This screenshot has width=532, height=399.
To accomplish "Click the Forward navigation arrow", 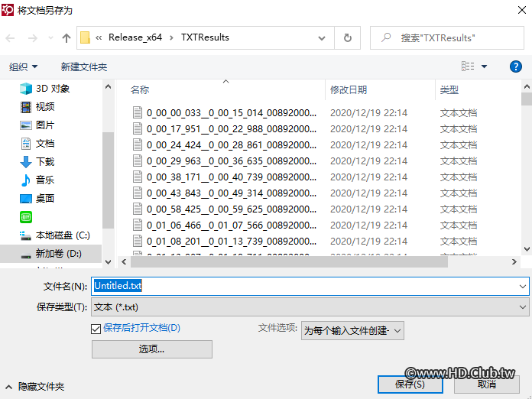I will 33,38.
